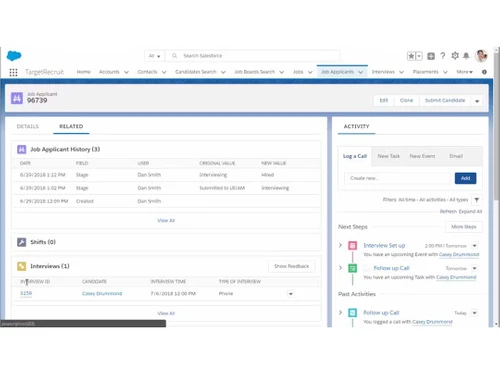The width and height of the screenshot is (500, 375).
Task: Click the Job Applicant History section icon
Action: 22,149
